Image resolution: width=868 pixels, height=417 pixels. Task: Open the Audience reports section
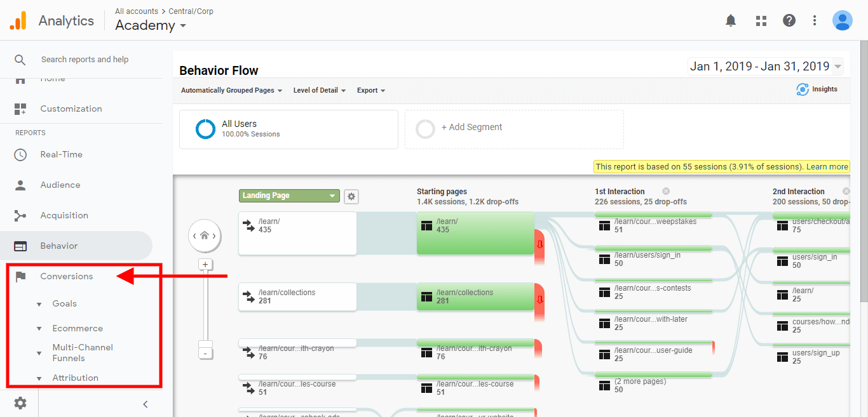coord(60,185)
